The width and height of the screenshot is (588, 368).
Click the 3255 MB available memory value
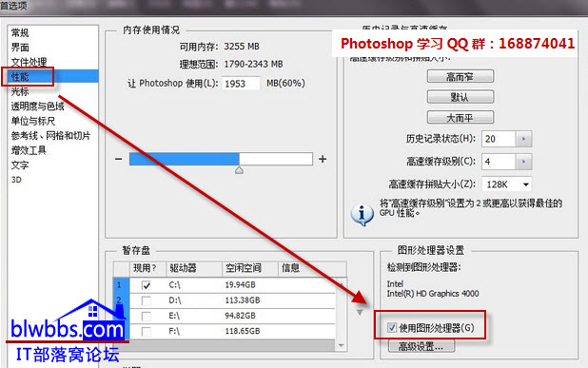(242, 47)
